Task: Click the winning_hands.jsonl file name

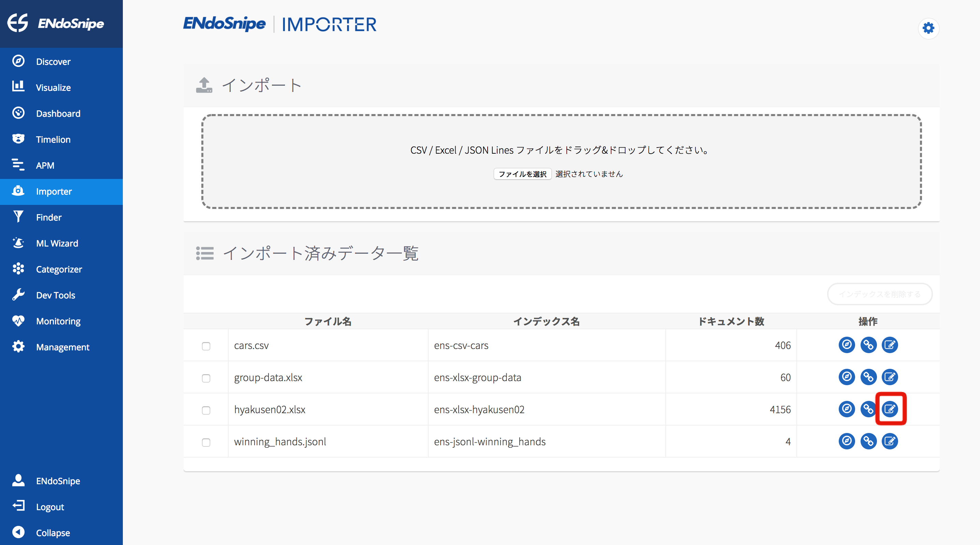Action: [x=280, y=442]
